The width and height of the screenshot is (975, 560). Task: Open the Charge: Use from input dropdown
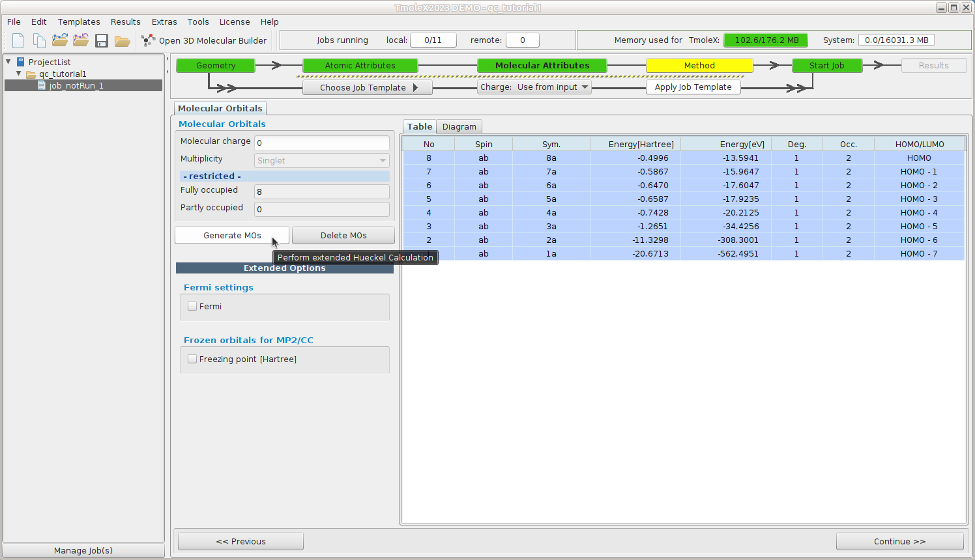tap(534, 87)
